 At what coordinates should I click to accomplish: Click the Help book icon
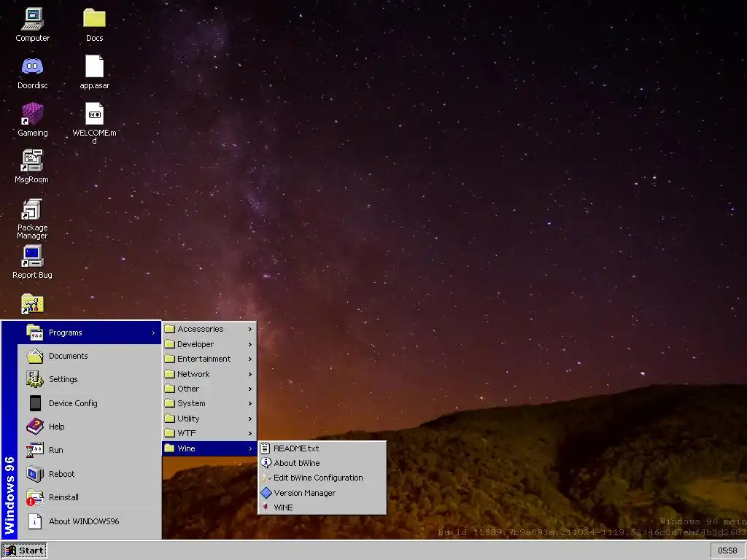35,426
